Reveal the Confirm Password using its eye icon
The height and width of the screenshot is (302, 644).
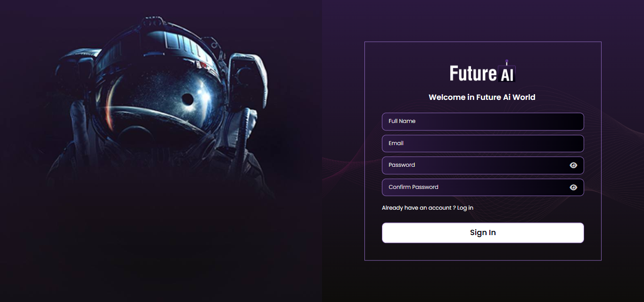coord(573,187)
